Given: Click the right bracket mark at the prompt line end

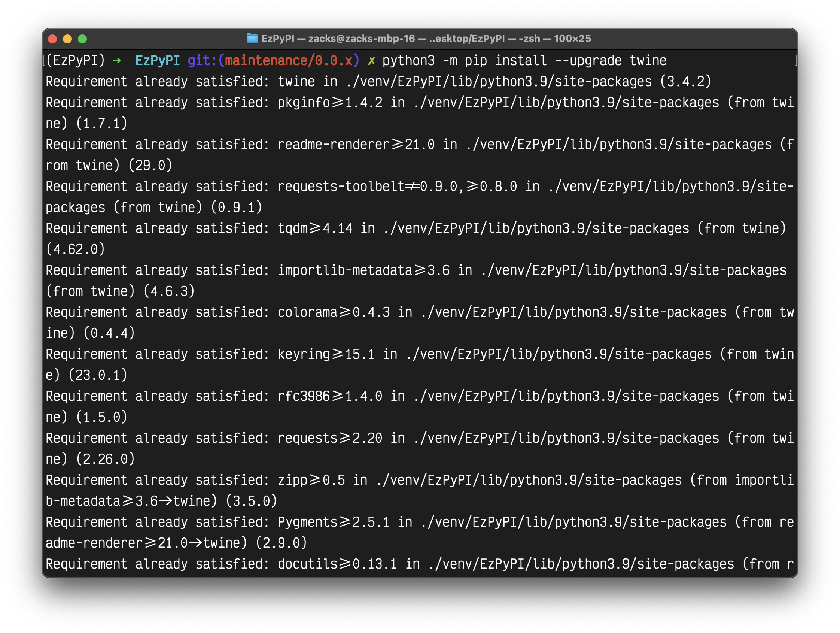Looking at the screenshot, I should [795, 60].
